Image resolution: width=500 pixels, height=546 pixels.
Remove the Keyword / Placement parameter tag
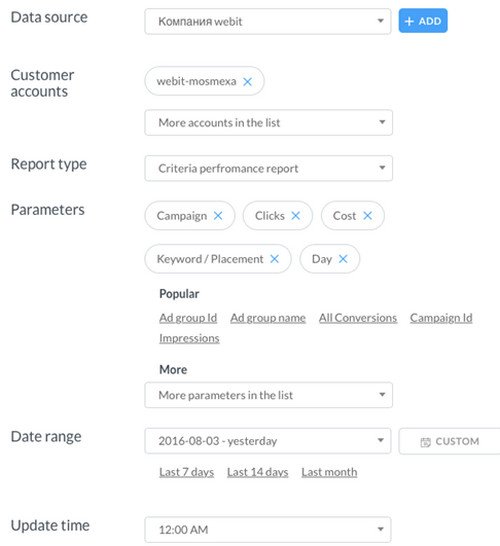[275, 259]
